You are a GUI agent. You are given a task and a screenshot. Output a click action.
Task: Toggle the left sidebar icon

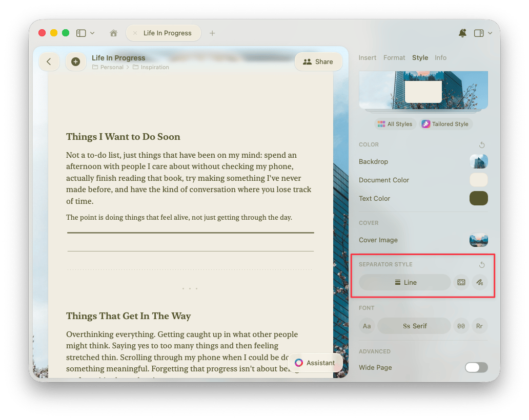[x=81, y=33]
